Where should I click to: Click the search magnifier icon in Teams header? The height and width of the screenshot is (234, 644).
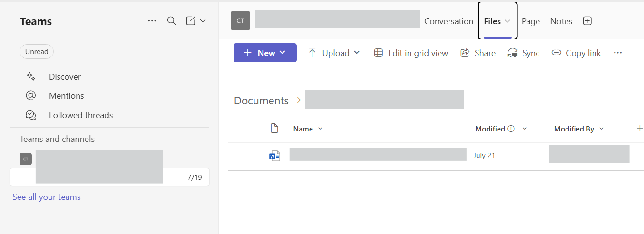pos(172,21)
